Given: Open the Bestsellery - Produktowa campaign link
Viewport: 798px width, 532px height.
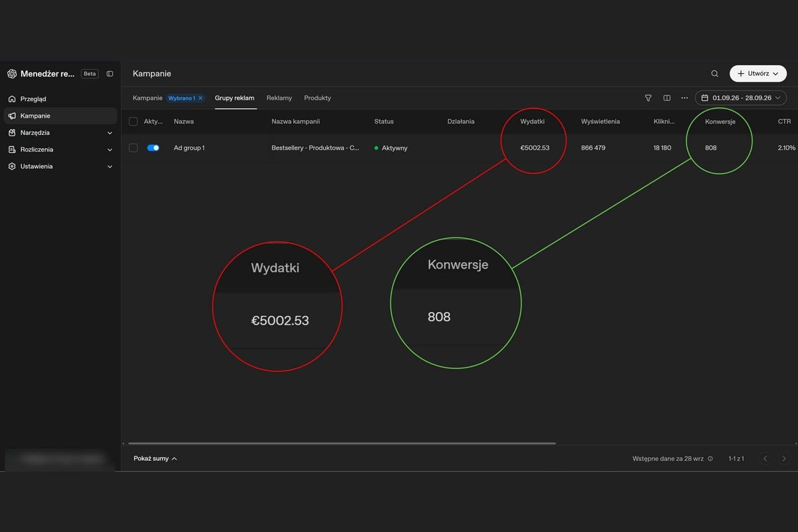Looking at the screenshot, I should click(x=315, y=148).
